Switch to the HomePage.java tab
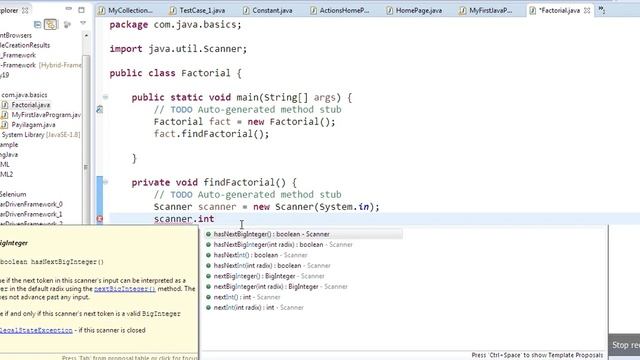 [414, 11]
